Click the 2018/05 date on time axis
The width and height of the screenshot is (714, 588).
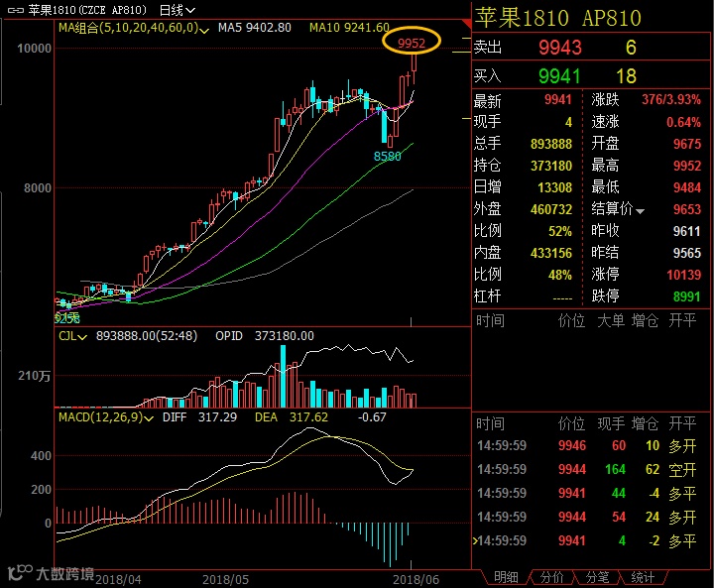[225, 580]
